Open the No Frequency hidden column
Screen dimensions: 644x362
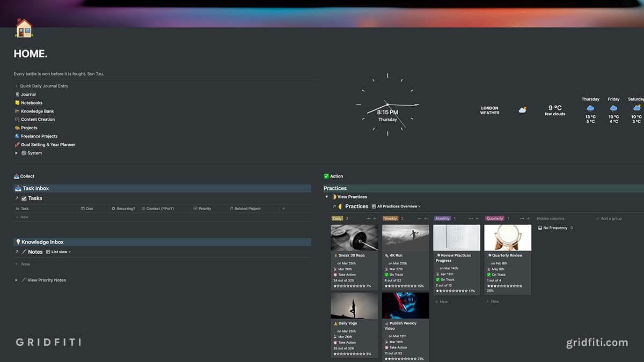point(555,228)
